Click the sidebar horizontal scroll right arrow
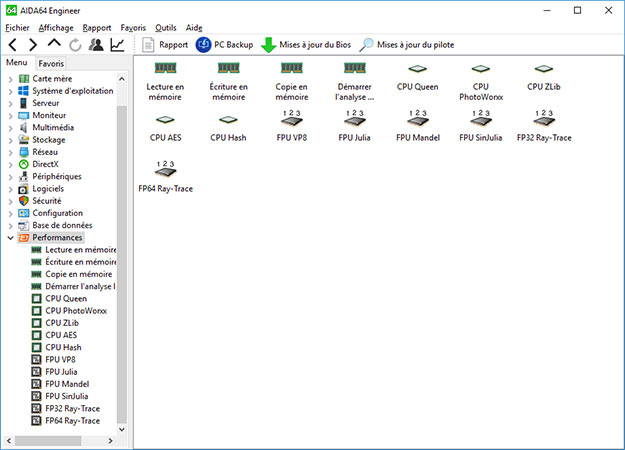The height and width of the screenshot is (450, 625). 110,440
